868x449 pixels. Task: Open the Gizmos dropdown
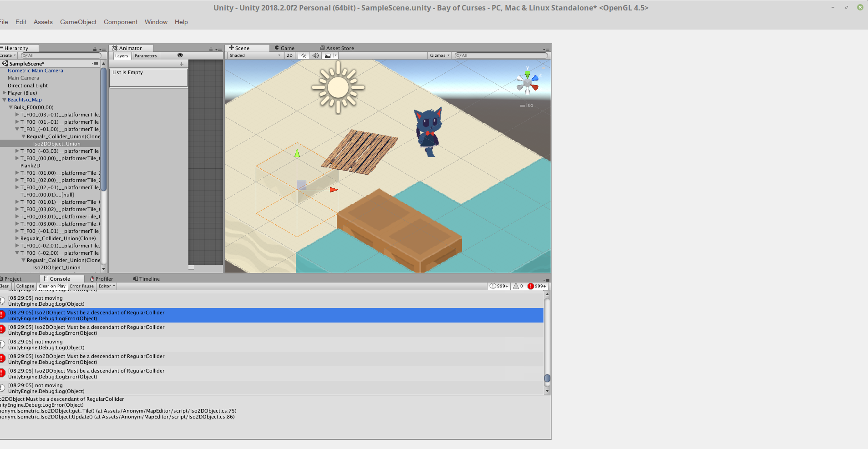439,55
